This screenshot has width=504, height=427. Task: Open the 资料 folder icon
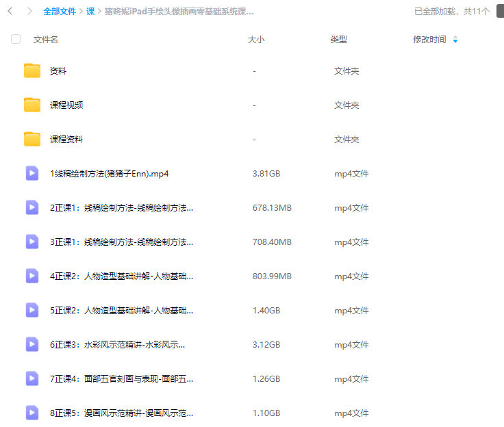[32, 70]
